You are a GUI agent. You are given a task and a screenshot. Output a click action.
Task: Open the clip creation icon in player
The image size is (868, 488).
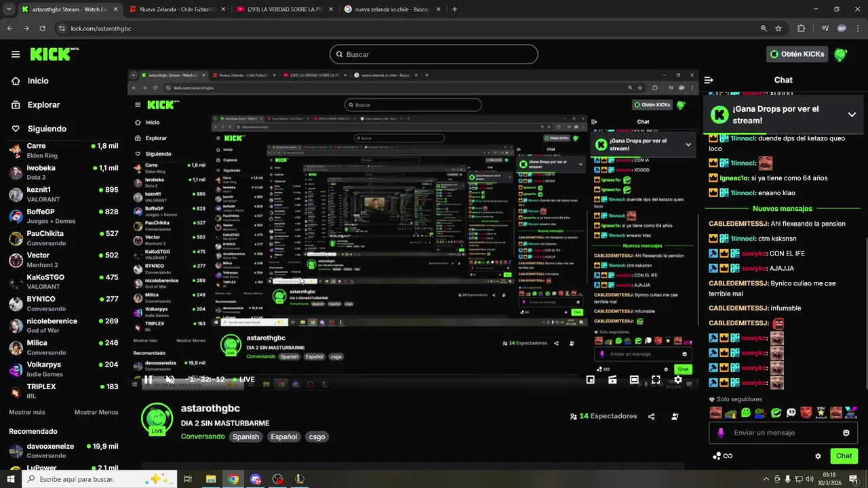click(x=612, y=380)
